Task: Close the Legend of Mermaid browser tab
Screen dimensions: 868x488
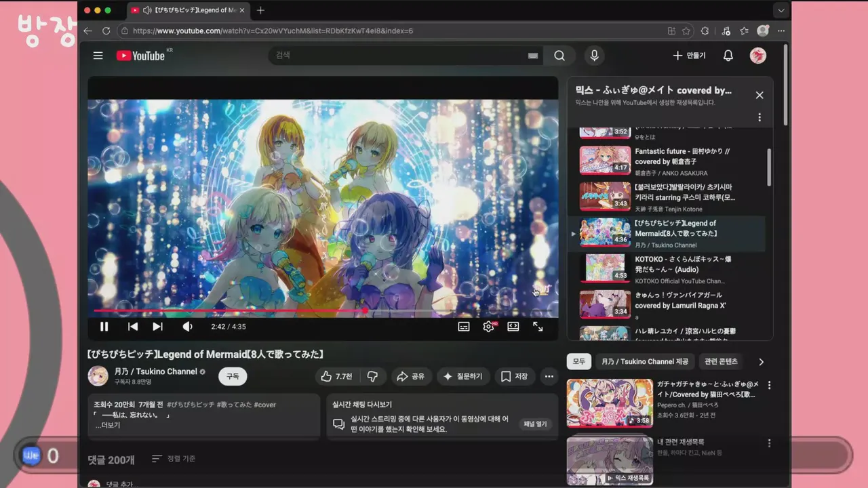Action: tap(242, 10)
